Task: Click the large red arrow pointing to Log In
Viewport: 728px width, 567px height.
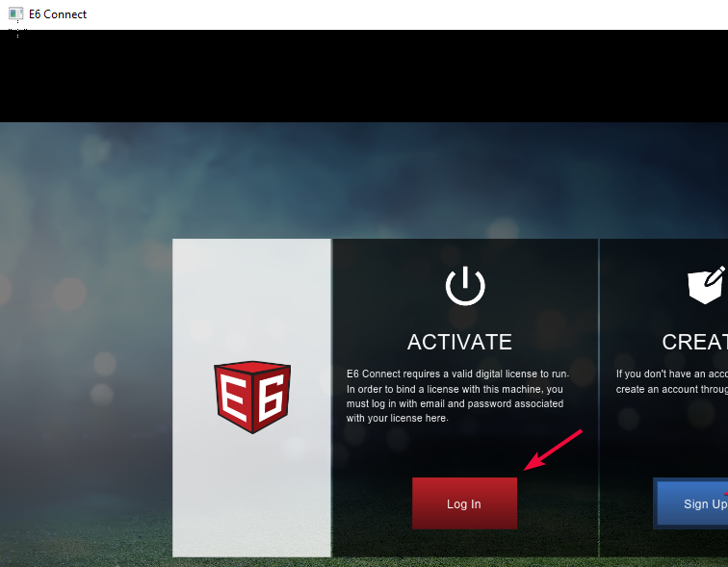Action: click(553, 450)
